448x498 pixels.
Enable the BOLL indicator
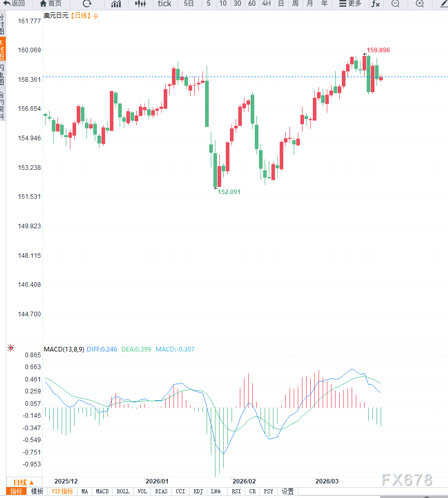pyautogui.click(x=123, y=491)
